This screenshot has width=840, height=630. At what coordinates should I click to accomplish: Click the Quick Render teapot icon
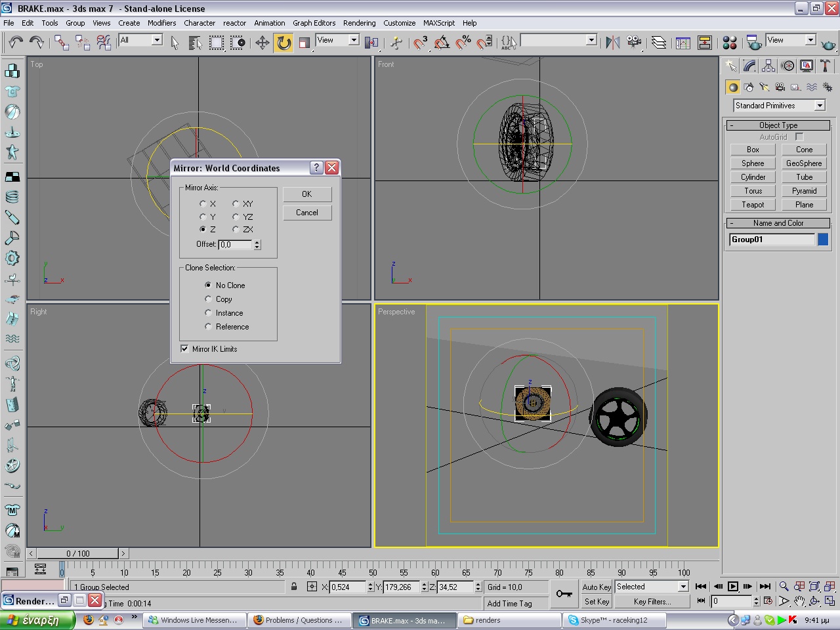(x=828, y=43)
